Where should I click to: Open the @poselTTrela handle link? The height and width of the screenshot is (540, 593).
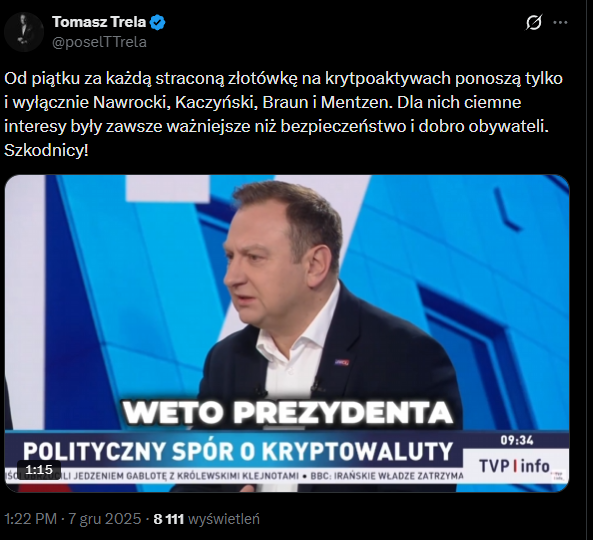[99, 42]
